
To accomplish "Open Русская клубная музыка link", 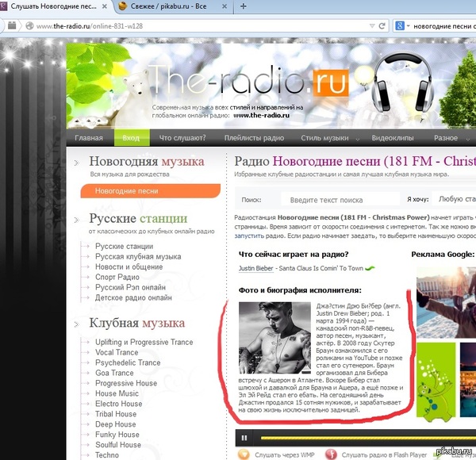I will click(x=138, y=257).
